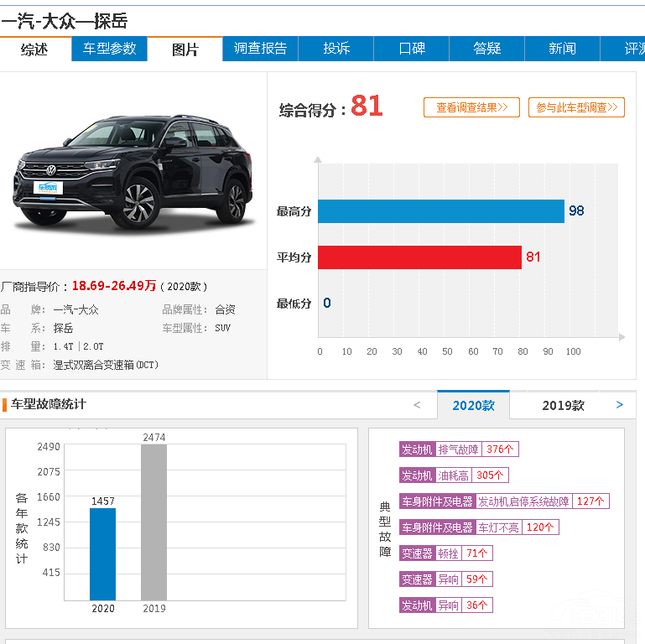645x644 pixels.
Task: Click the price 18.69-26.49万
Action: coord(114,285)
